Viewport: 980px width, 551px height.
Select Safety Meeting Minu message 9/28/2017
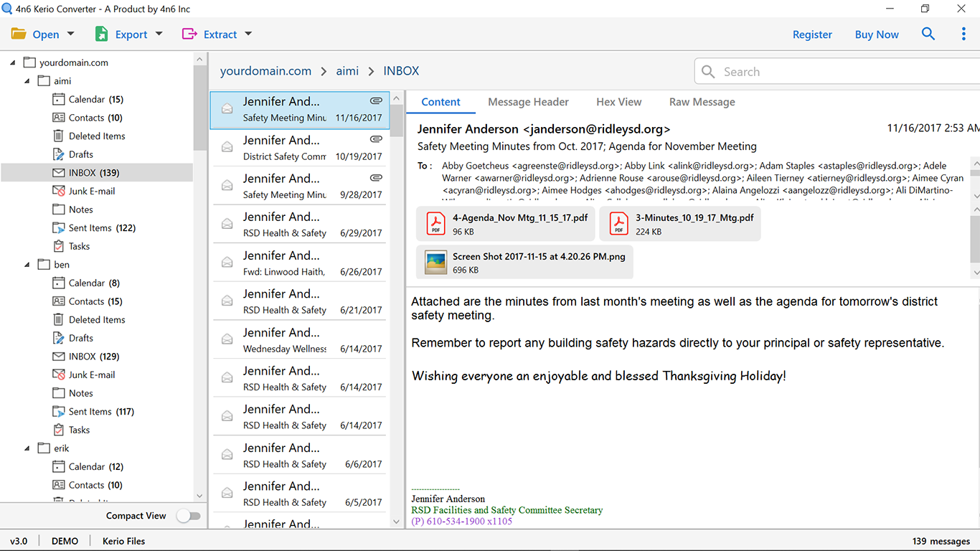point(300,186)
